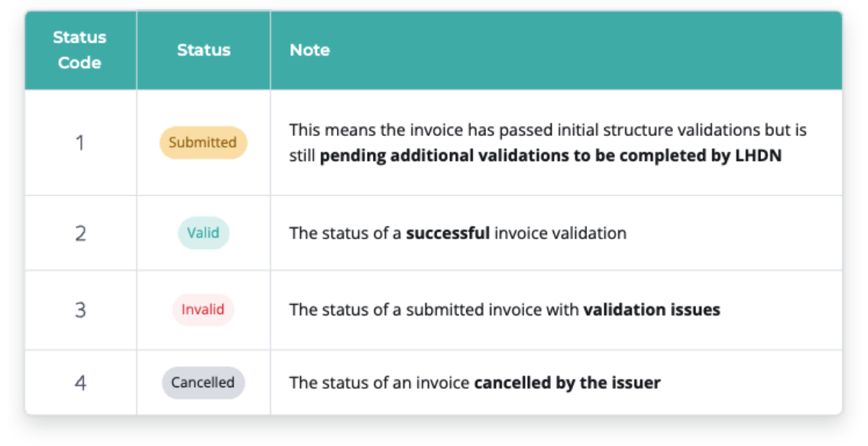Image resolution: width=868 pixels, height=446 pixels.
Task: Select status code 4 cell
Action: coord(80,383)
